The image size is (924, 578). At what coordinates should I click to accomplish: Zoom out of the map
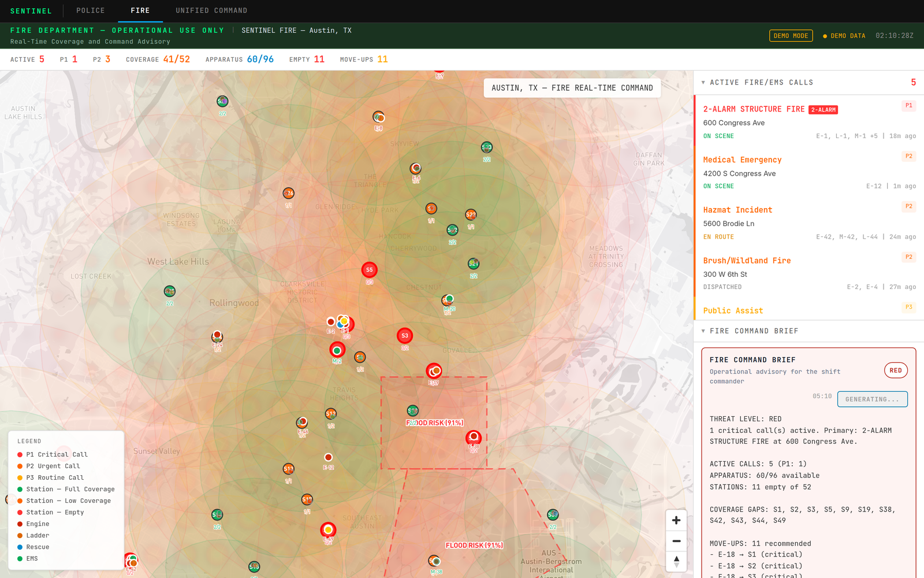[x=676, y=541]
